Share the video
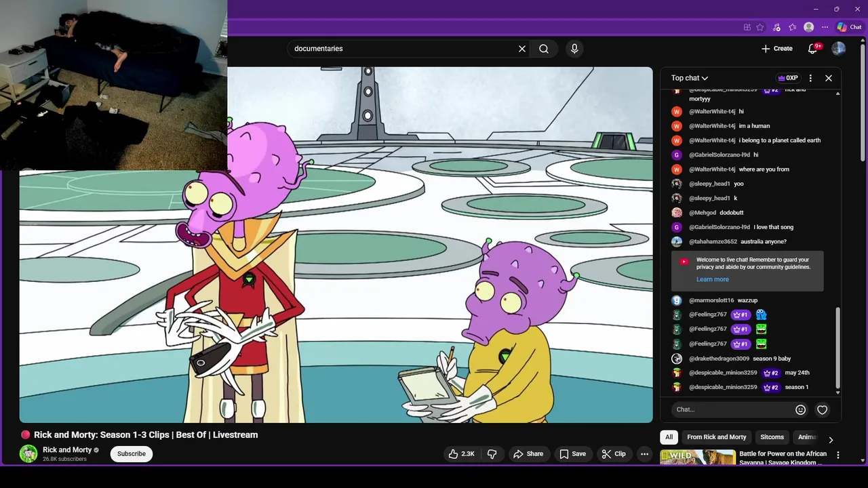 click(x=528, y=454)
